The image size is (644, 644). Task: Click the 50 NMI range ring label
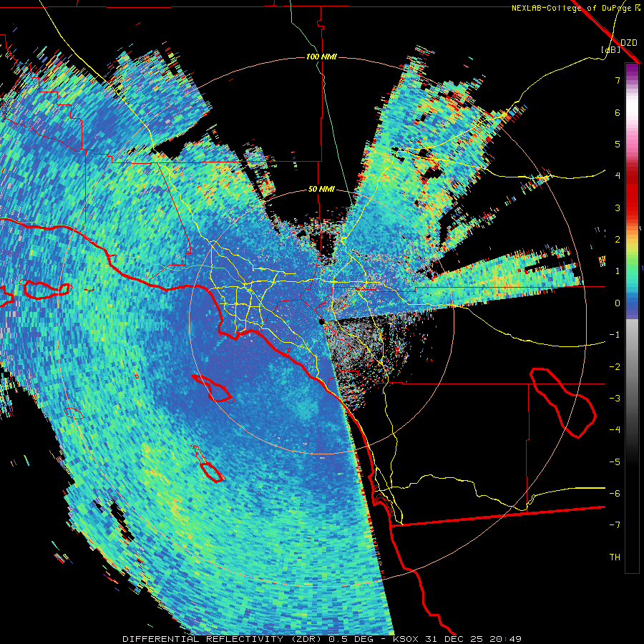[321, 190]
